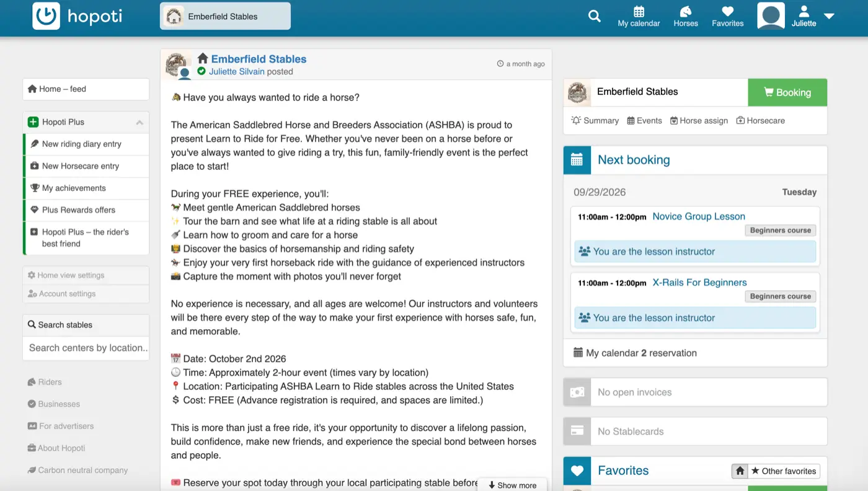Open the Horsecare tab
This screenshot has height=491, width=868.
[x=761, y=121]
